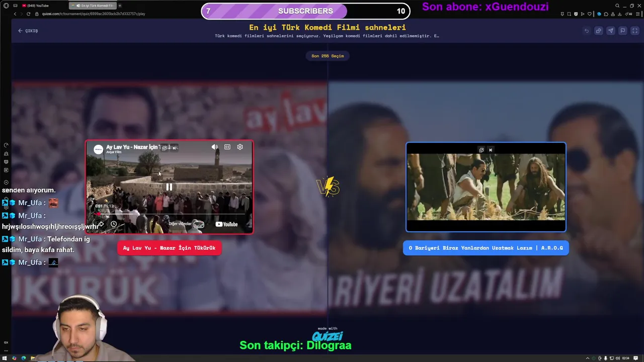Open a new browser tab

tap(120, 6)
